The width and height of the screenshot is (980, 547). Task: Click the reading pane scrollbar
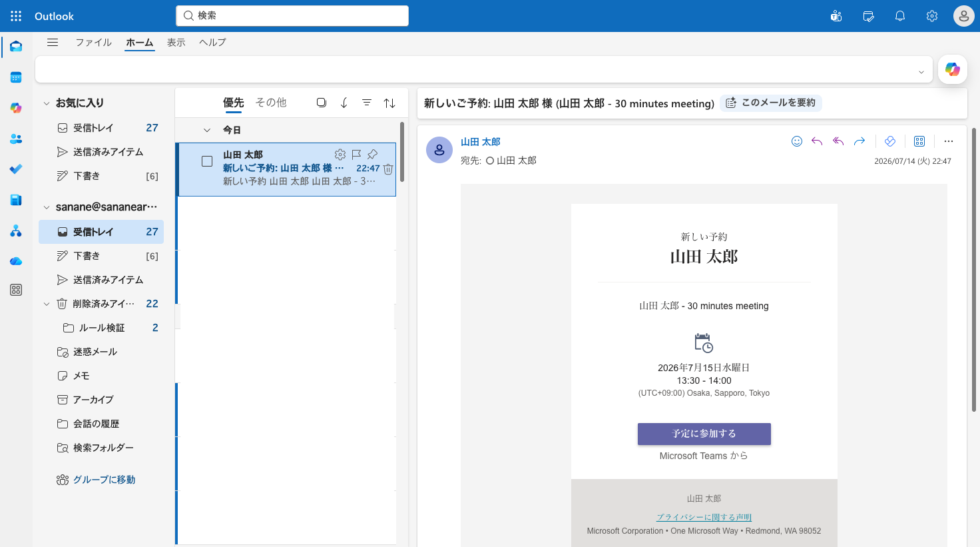coord(974,270)
